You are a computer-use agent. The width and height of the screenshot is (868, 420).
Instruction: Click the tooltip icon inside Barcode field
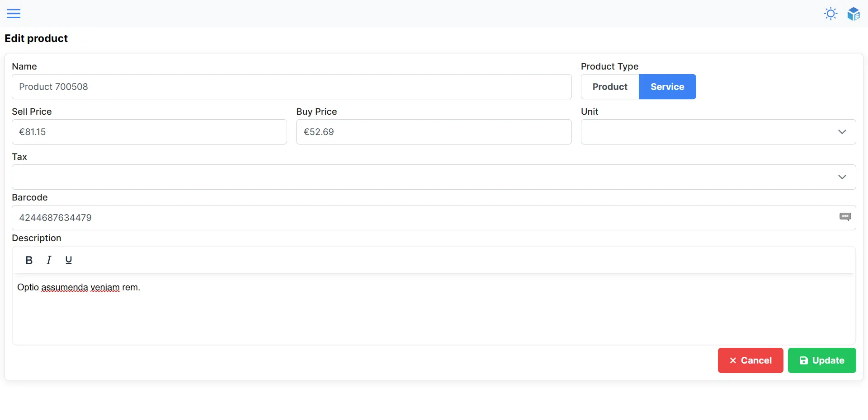(x=845, y=217)
